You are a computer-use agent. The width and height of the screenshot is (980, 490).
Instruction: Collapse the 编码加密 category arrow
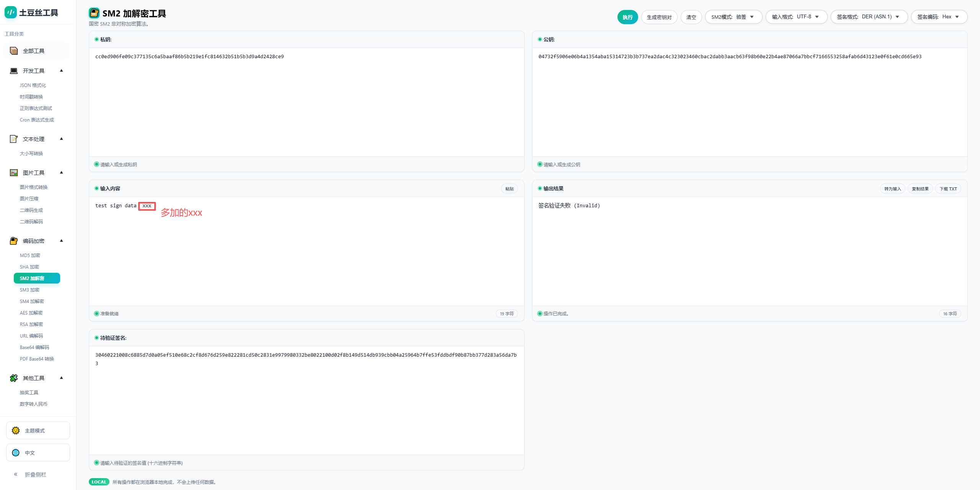[61, 241]
